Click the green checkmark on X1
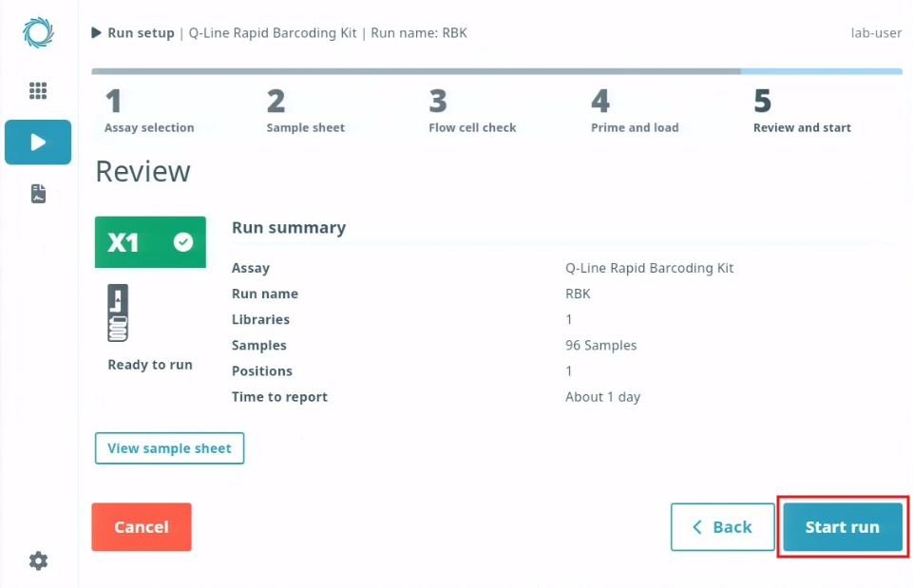The width and height of the screenshot is (913, 588). [x=183, y=241]
